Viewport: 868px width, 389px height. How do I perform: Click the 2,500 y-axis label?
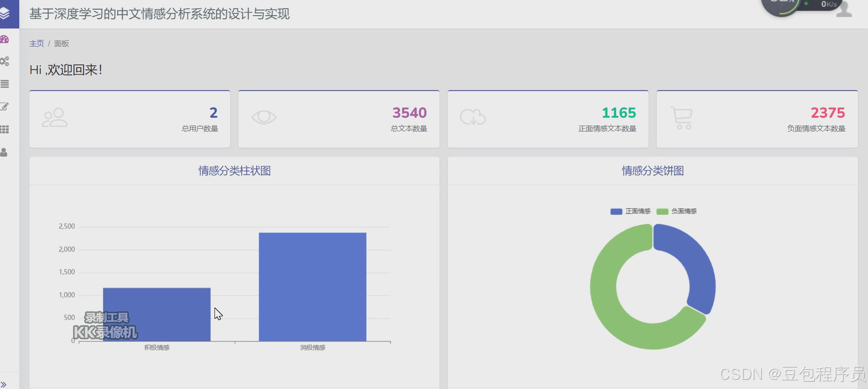[x=67, y=227]
